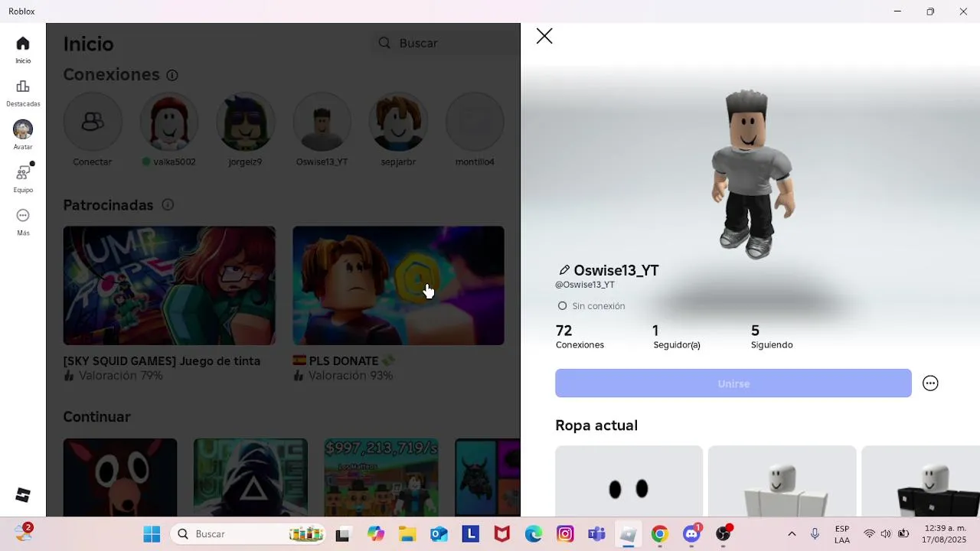Click the 'Sin conexión' status text
The height and width of the screenshot is (551, 980).
click(599, 306)
